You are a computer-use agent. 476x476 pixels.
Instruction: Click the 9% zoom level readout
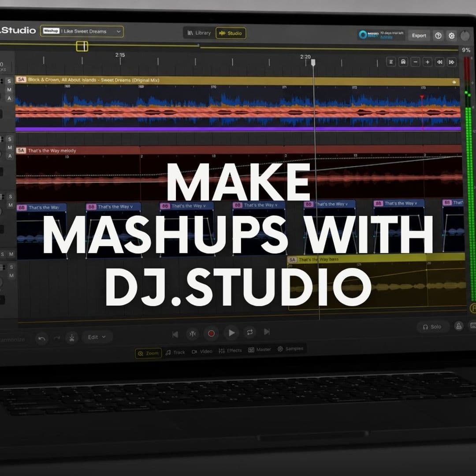click(466, 50)
